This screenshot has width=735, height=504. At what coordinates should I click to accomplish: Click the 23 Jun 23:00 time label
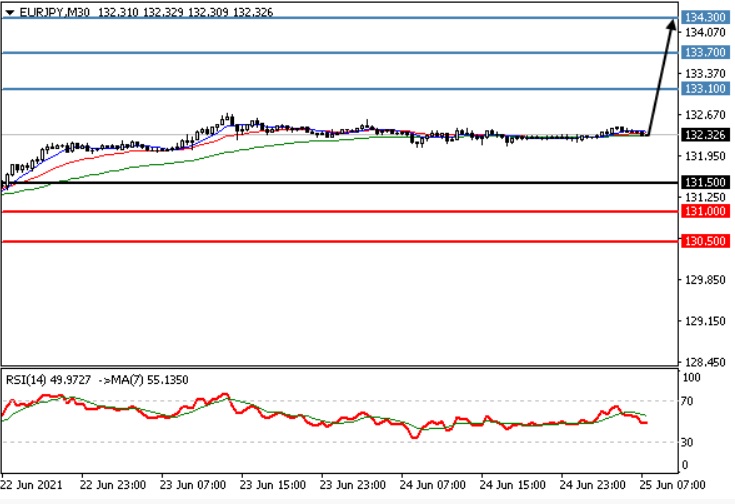click(353, 485)
